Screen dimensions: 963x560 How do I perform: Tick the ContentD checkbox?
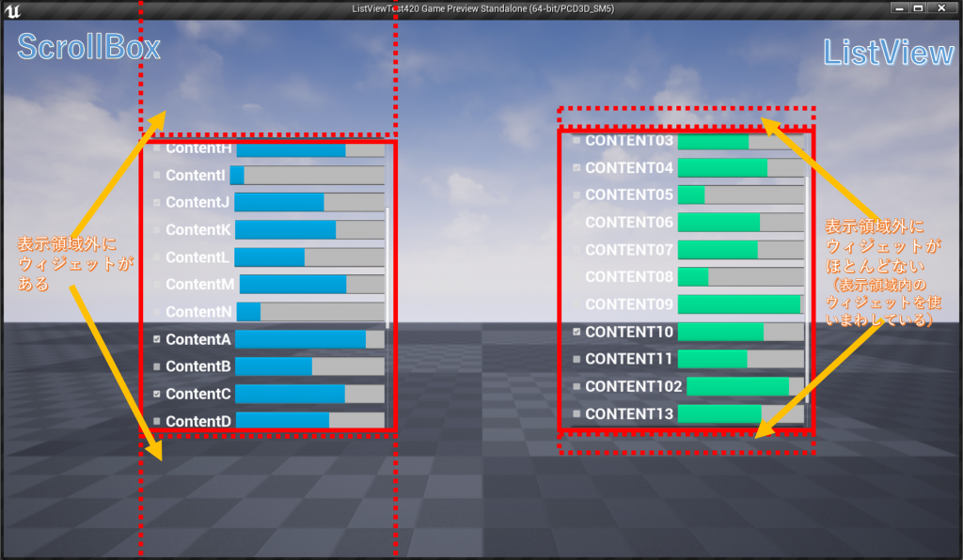[157, 421]
